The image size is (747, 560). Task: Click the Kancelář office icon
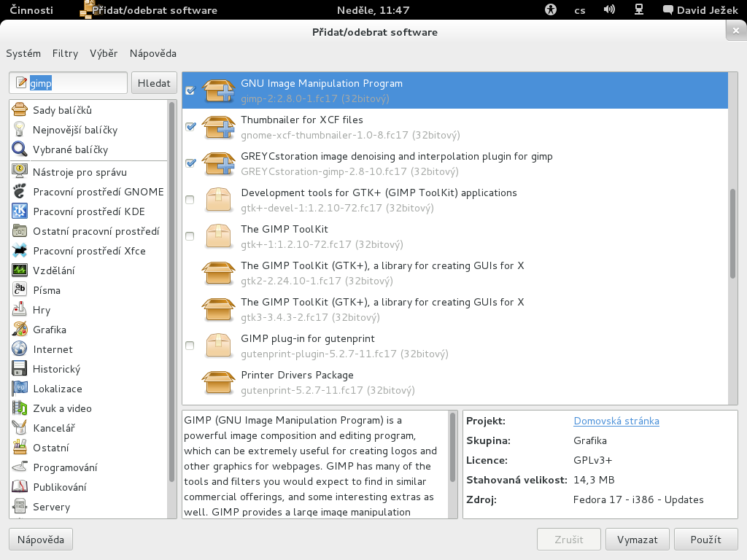pos(20,427)
